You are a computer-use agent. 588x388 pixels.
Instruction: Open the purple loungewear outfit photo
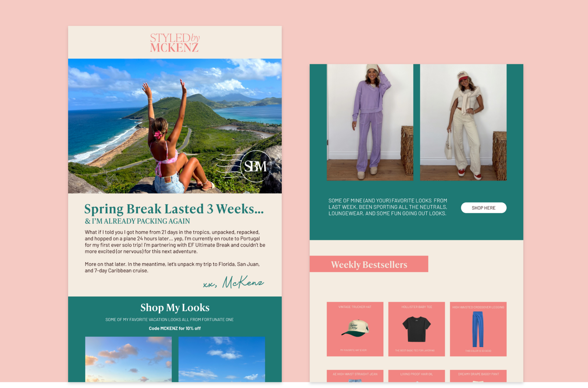coord(370,122)
